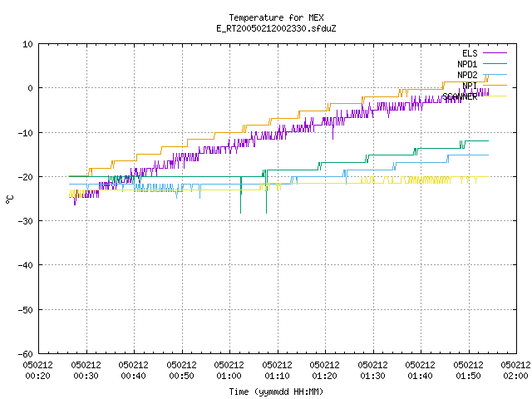Click the y-axis value 10
The height and width of the screenshot is (399, 532).
(27, 44)
